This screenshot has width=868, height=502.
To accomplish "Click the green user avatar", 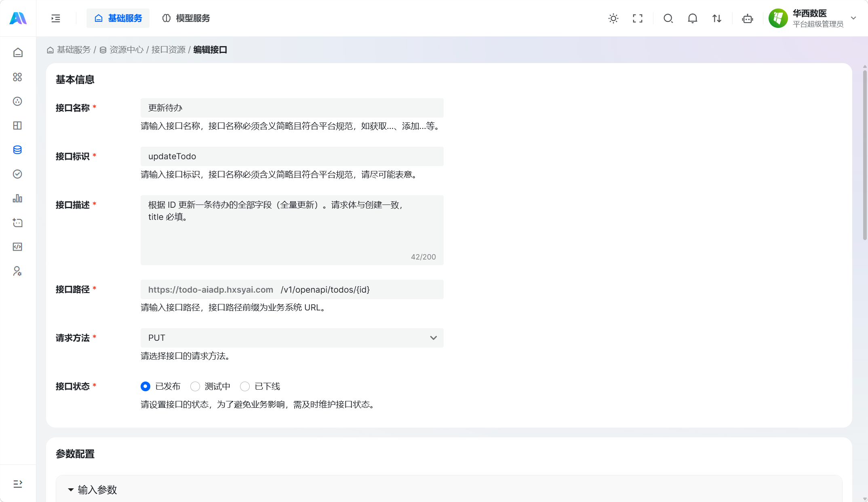I will [x=778, y=18].
